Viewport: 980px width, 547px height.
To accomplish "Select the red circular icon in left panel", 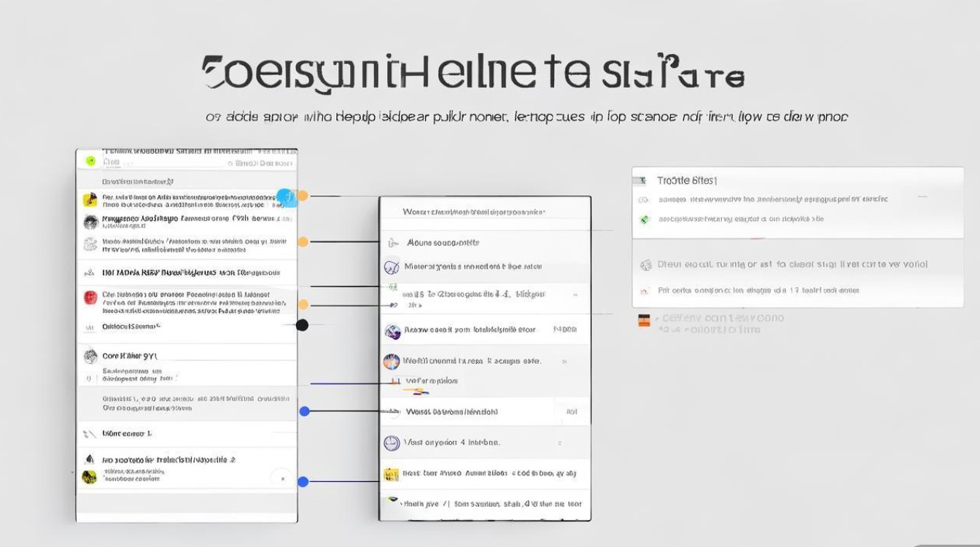I will (x=90, y=297).
